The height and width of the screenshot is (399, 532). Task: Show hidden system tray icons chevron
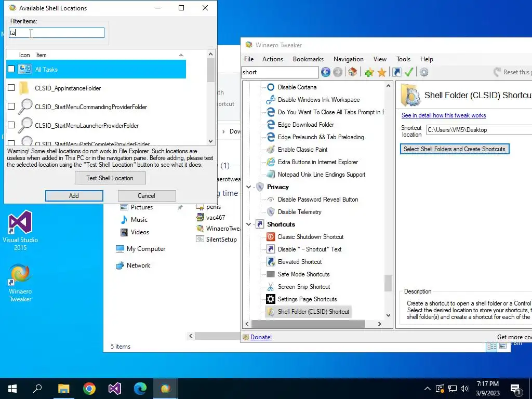point(428,389)
